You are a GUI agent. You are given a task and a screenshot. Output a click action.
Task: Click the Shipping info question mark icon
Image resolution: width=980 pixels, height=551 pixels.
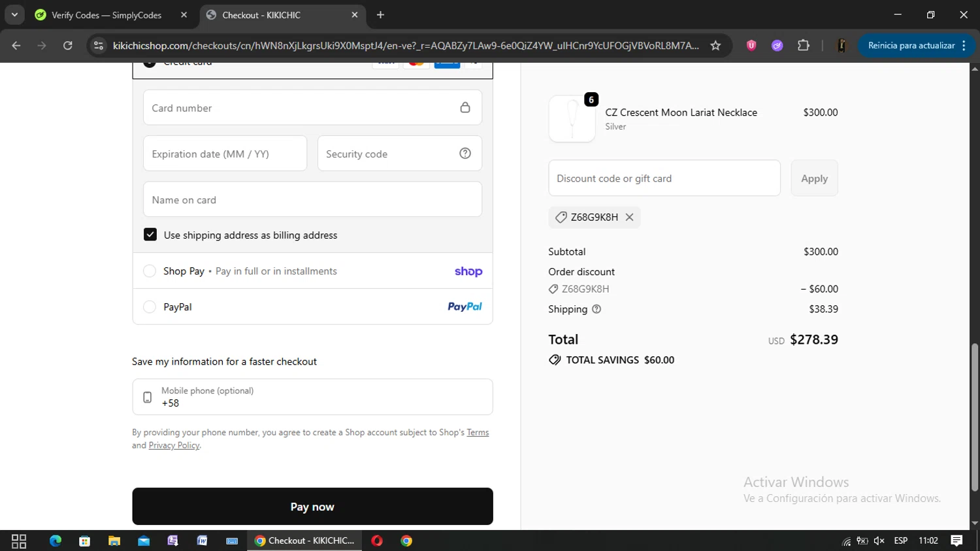point(596,309)
